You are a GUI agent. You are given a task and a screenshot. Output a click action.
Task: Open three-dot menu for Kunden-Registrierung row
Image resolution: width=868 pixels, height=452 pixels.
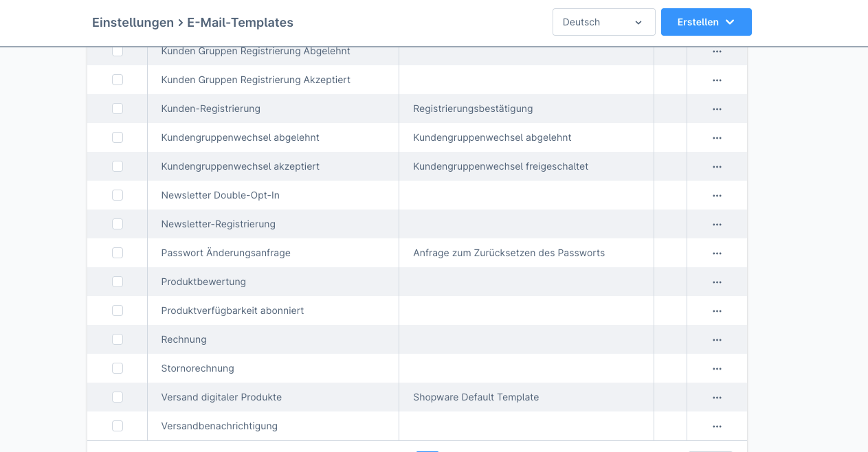(x=717, y=109)
